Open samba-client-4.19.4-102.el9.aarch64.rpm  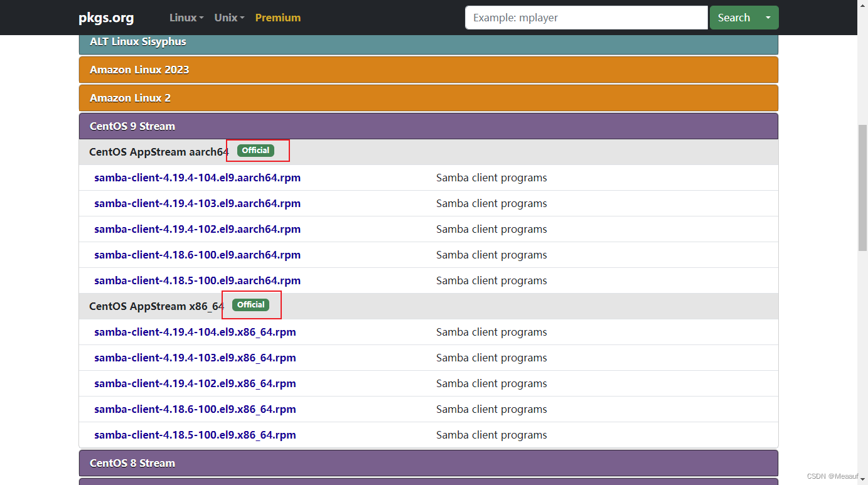(x=197, y=229)
